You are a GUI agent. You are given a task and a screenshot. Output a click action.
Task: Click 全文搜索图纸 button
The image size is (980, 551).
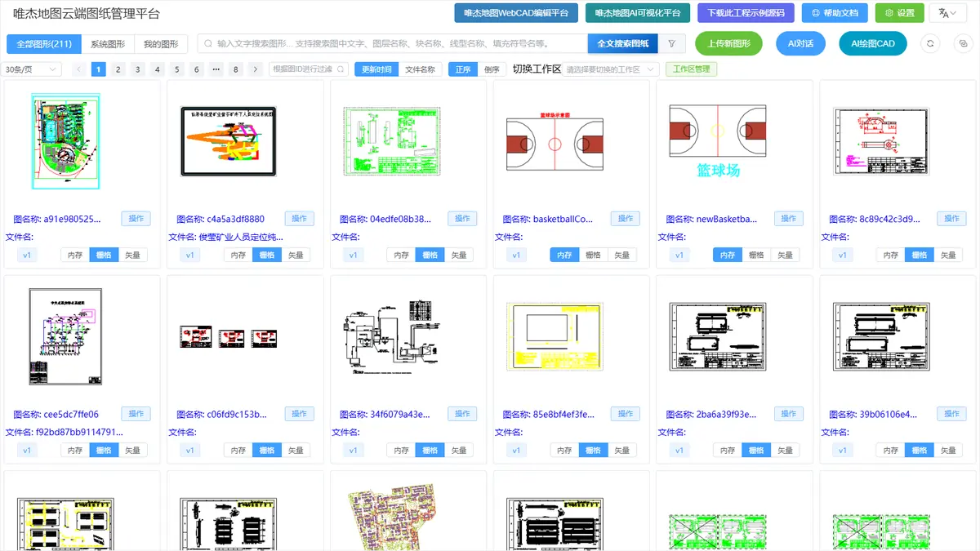(623, 44)
